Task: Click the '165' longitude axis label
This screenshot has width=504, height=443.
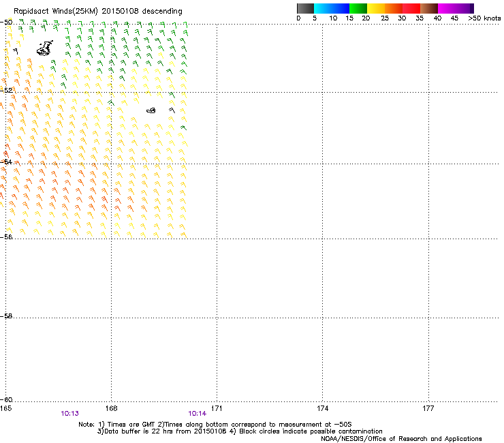Action: [5, 408]
